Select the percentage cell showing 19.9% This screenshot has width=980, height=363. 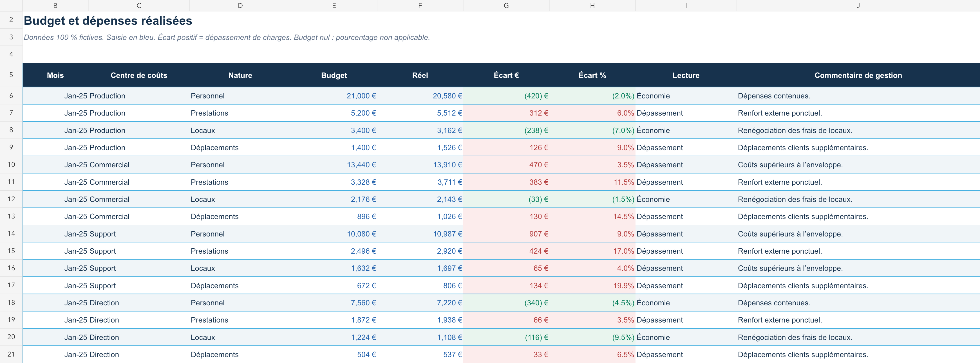pyautogui.click(x=592, y=285)
